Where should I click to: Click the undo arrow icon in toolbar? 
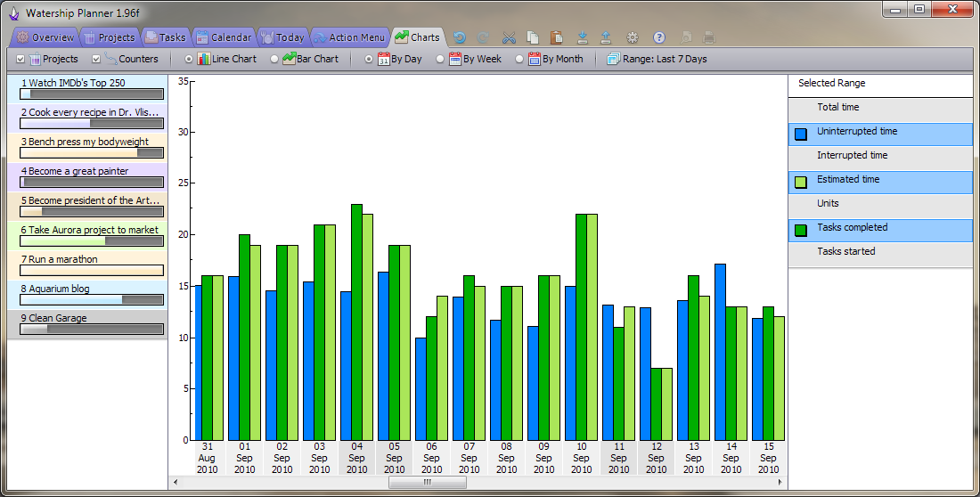(460, 37)
